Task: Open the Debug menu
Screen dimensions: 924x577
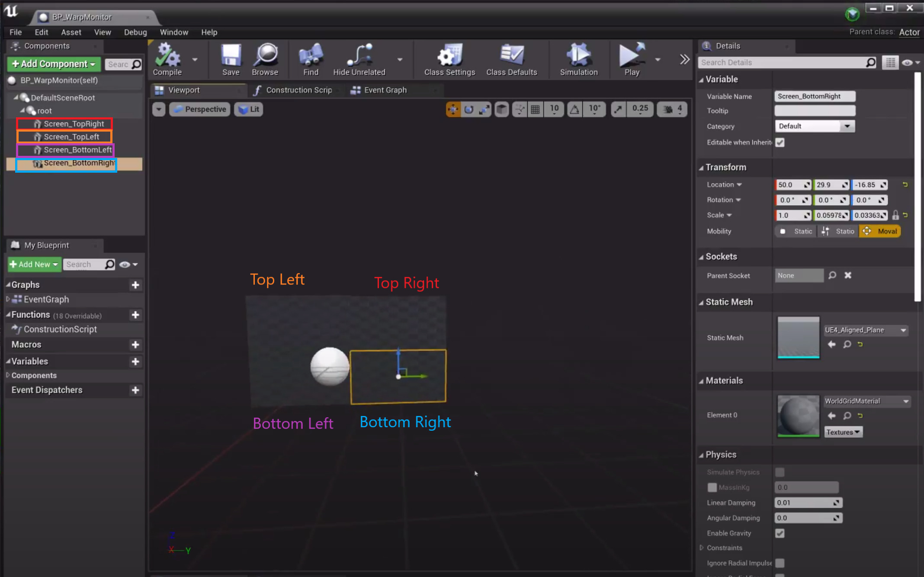Action: [x=135, y=32]
